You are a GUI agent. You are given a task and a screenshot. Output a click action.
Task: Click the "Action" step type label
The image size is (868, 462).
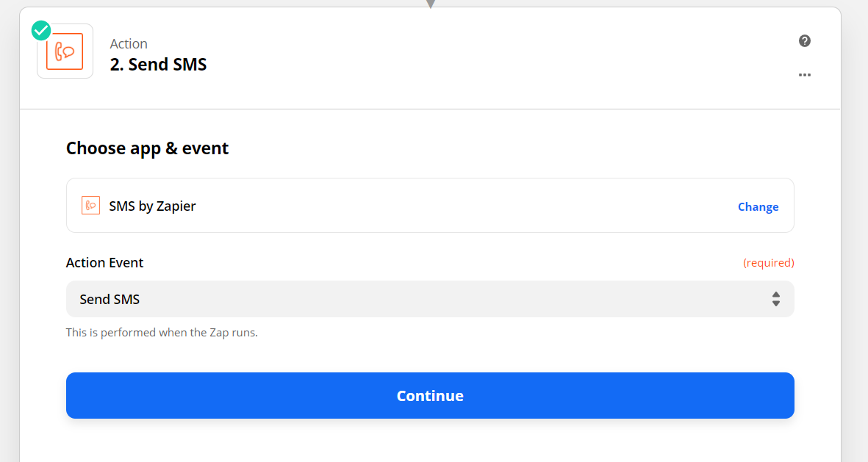click(x=129, y=44)
